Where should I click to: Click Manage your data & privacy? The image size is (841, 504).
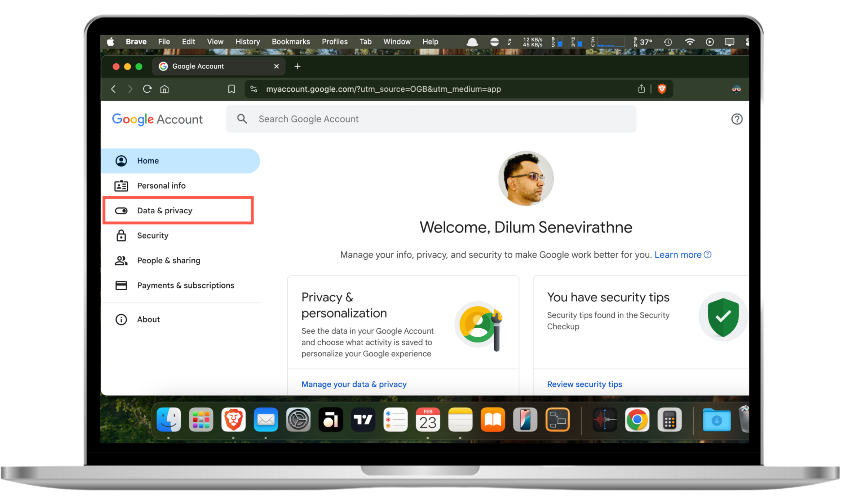click(x=354, y=384)
